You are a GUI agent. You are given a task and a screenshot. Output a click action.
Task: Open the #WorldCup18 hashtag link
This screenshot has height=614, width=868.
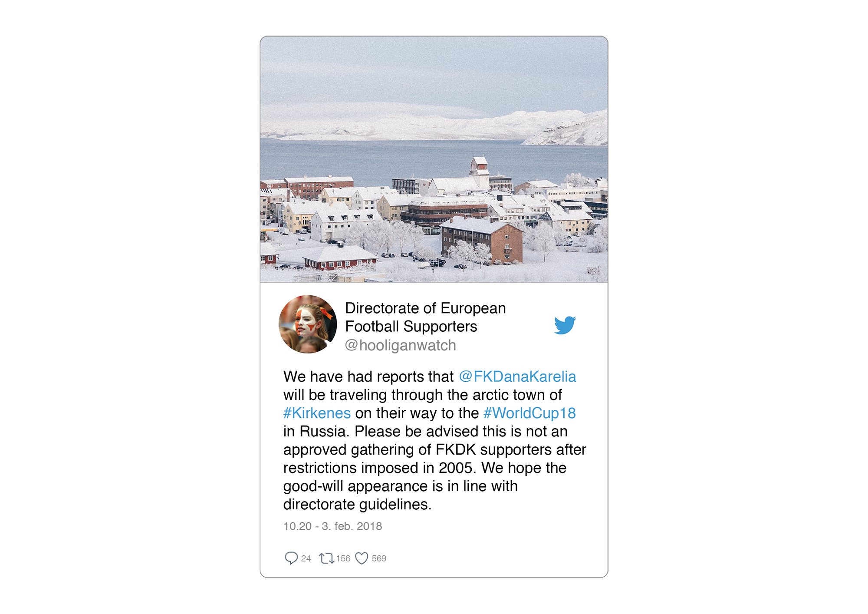(529, 413)
